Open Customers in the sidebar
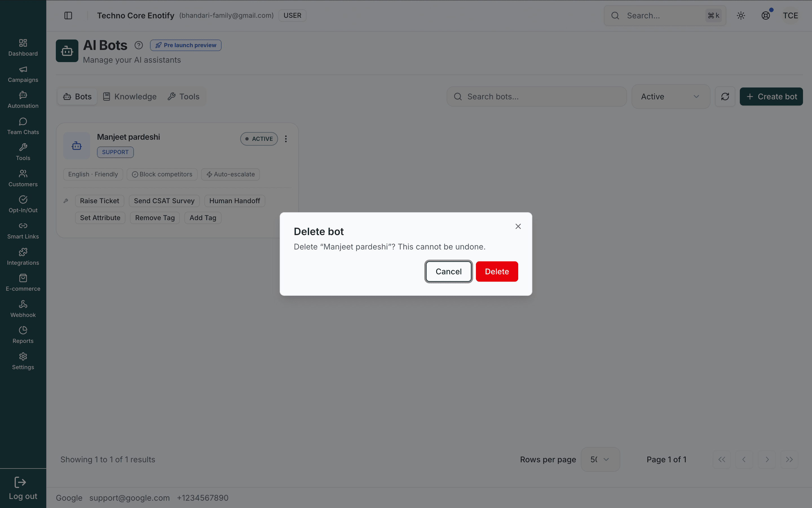The height and width of the screenshot is (508, 812). tap(23, 178)
